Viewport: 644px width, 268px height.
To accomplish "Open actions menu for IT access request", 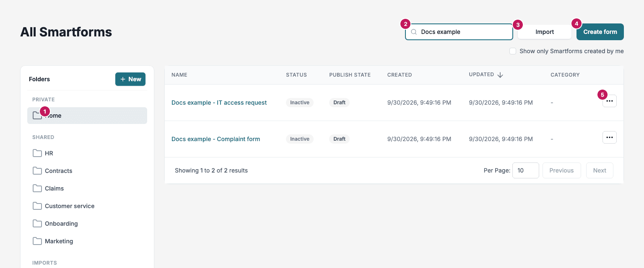I will [x=610, y=101].
